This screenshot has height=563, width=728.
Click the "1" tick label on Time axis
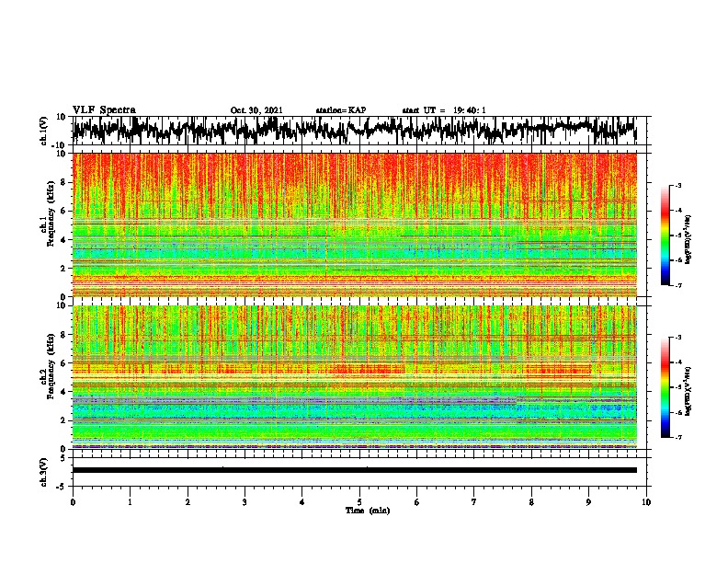(x=130, y=502)
